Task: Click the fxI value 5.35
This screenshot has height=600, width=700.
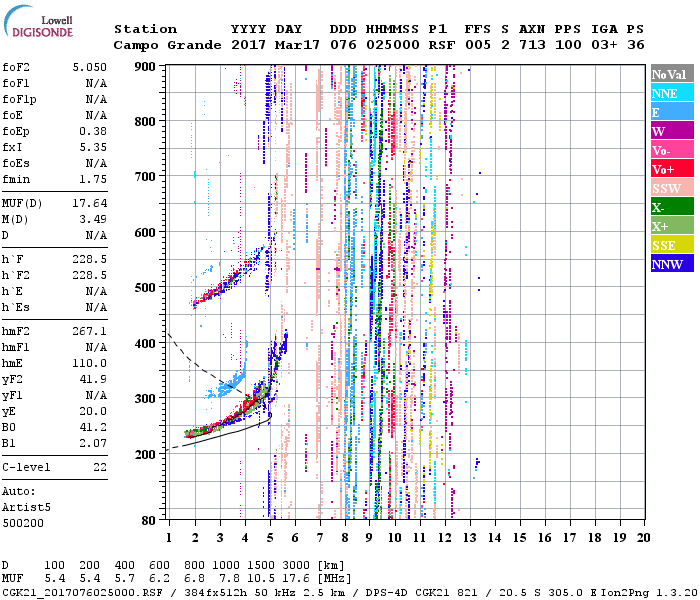Action: click(93, 147)
